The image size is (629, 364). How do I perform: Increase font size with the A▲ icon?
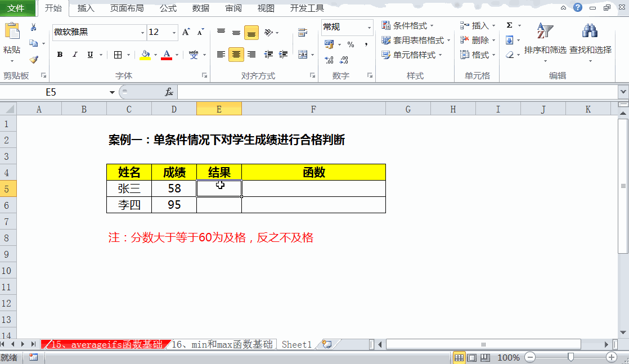(x=186, y=32)
